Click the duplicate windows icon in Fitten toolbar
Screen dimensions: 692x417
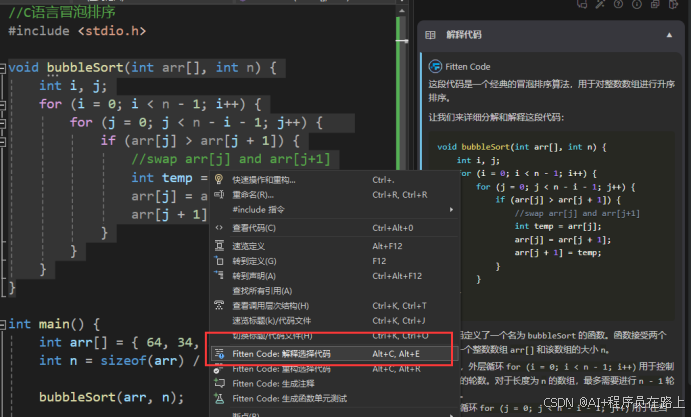(x=655, y=4)
